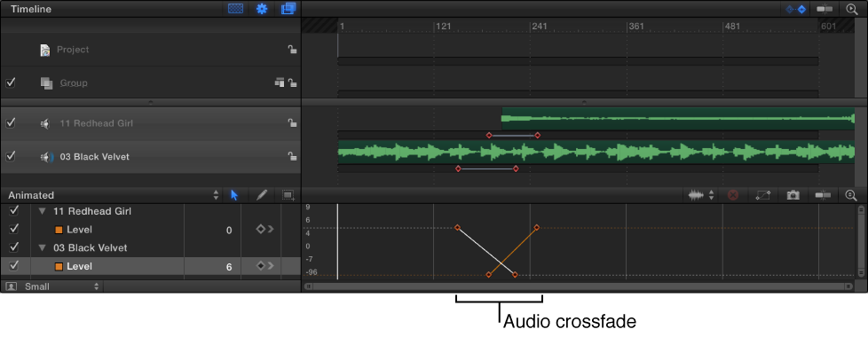Toggle snapping icon in the upper timeline toolbar

pyautogui.click(x=825, y=9)
